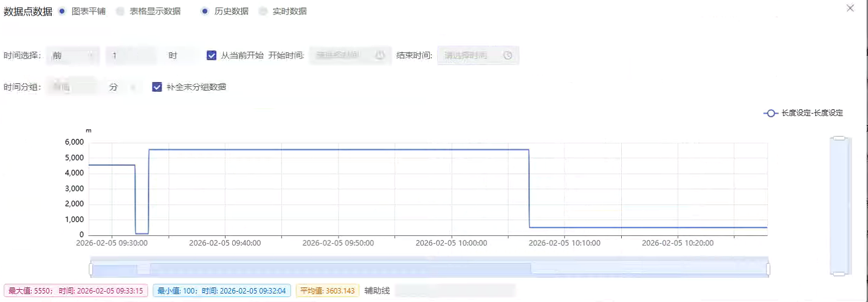
Task: Click right handle of horizontal zoom slider
Action: pos(768,269)
